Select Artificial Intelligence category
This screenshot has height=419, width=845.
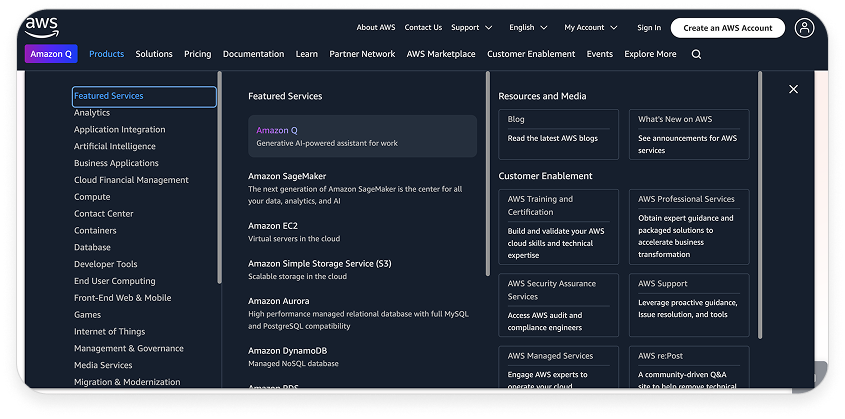(x=115, y=146)
